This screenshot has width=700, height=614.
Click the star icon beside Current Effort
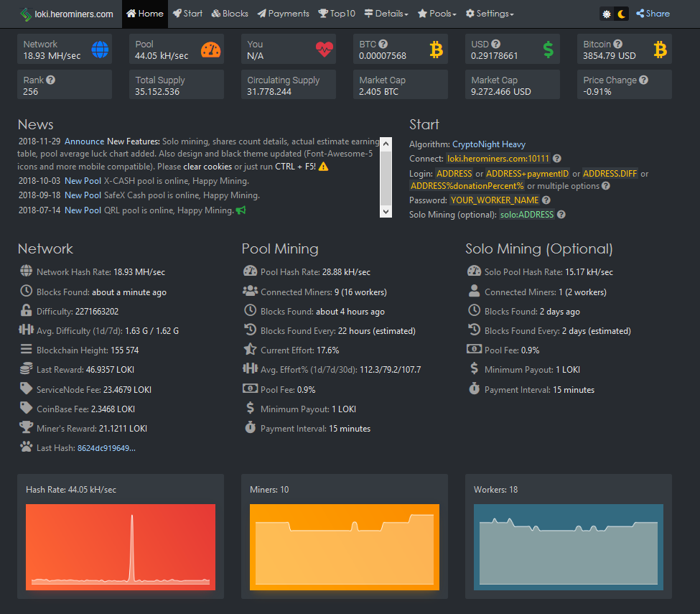pos(250,349)
